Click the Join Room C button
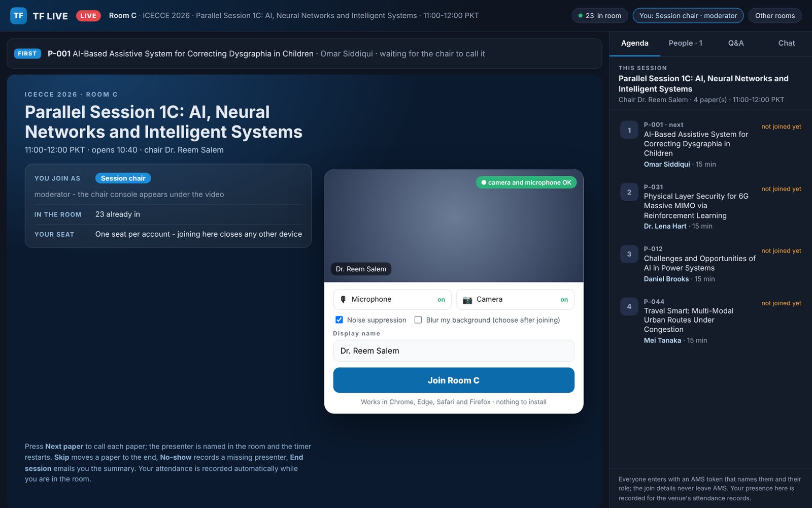Image resolution: width=812 pixels, height=508 pixels. [x=454, y=380]
